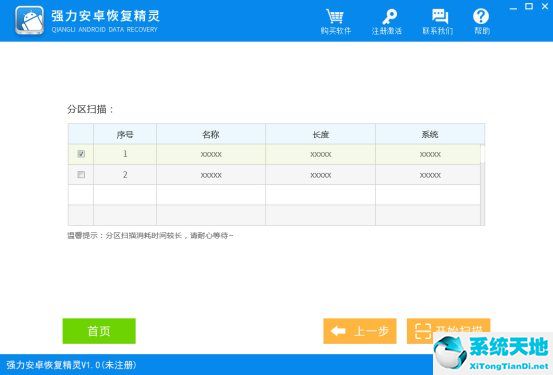Viewport: 553px width, 375px height.
Task: Check the checkbox for partition row 2
Action: pyautogui.click(x=81, y=175)
